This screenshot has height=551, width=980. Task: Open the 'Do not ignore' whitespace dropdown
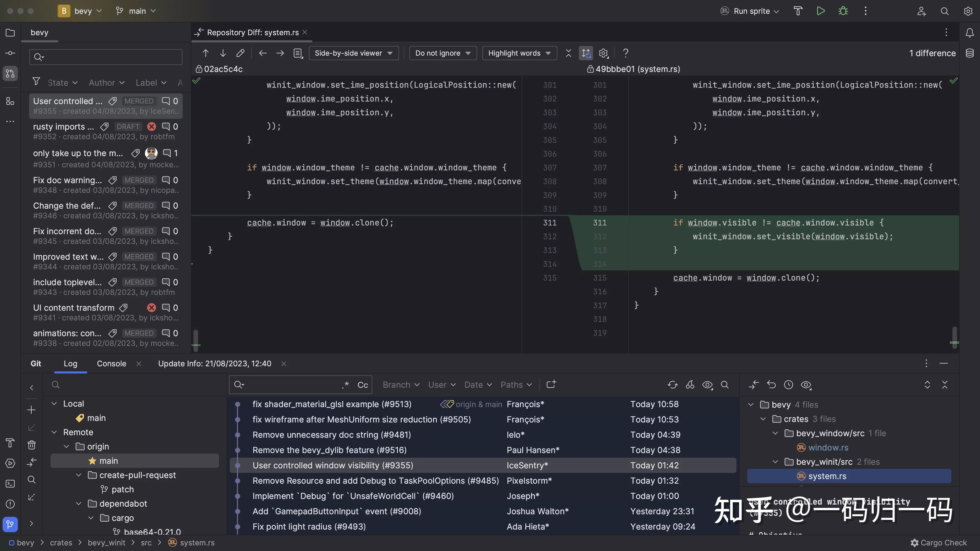click(443, 53)
